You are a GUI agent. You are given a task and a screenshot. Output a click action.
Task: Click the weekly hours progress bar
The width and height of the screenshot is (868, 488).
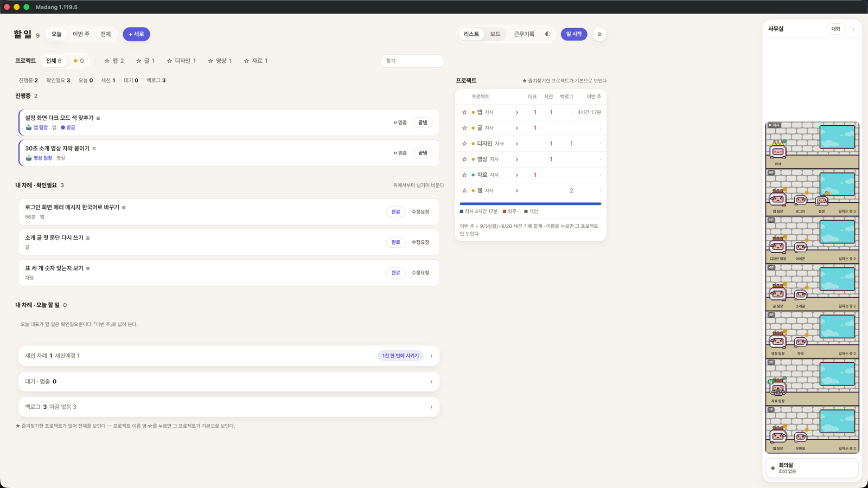(x=531, y=204)
